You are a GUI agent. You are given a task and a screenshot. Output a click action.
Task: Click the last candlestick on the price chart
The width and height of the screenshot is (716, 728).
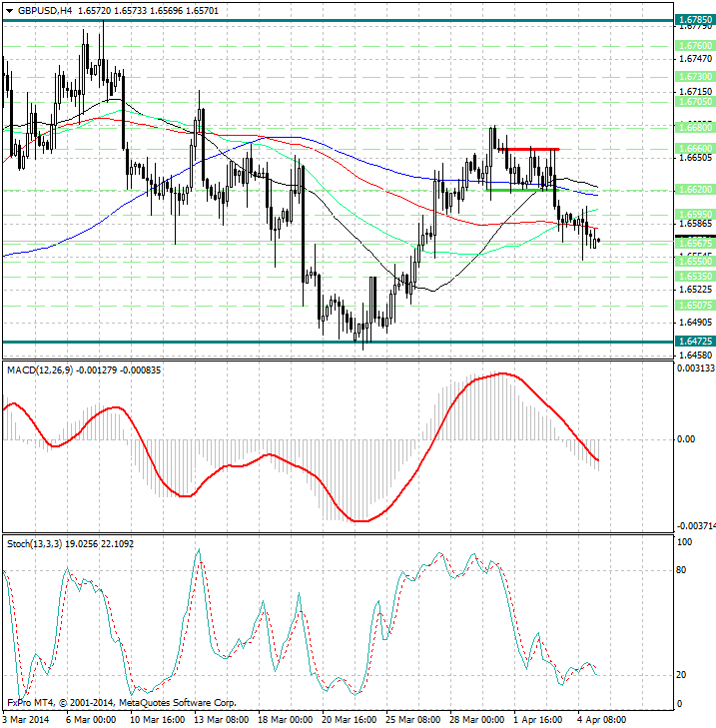pos(597,241)
